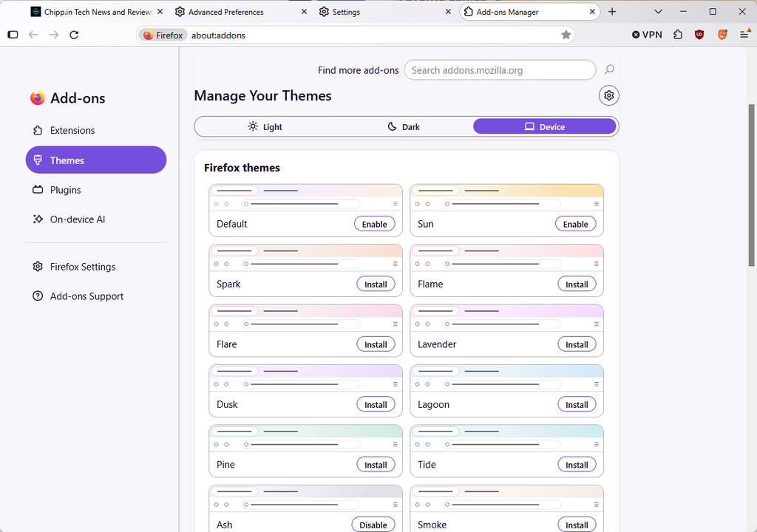Enable the Sun theme

[x=575, y=224]
